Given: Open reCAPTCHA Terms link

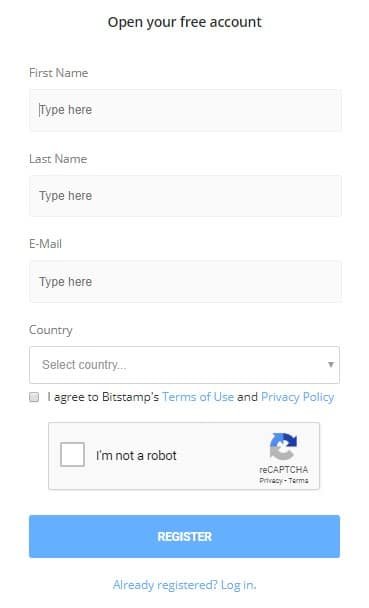Looking at the screenshot, I should 298,481.
